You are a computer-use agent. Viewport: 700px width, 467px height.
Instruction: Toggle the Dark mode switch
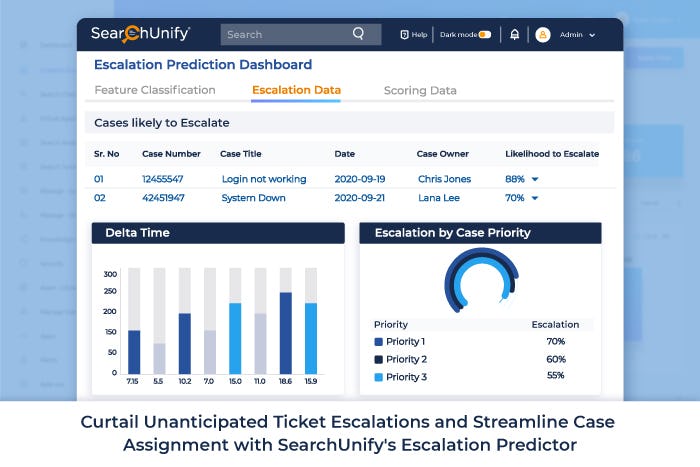coord(485,34)
